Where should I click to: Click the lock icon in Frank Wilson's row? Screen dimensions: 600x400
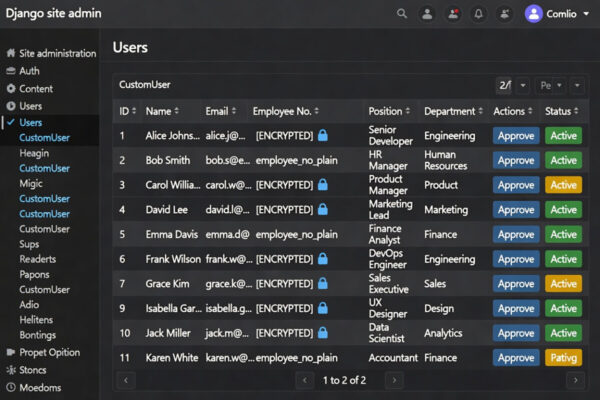coord(323,258)
